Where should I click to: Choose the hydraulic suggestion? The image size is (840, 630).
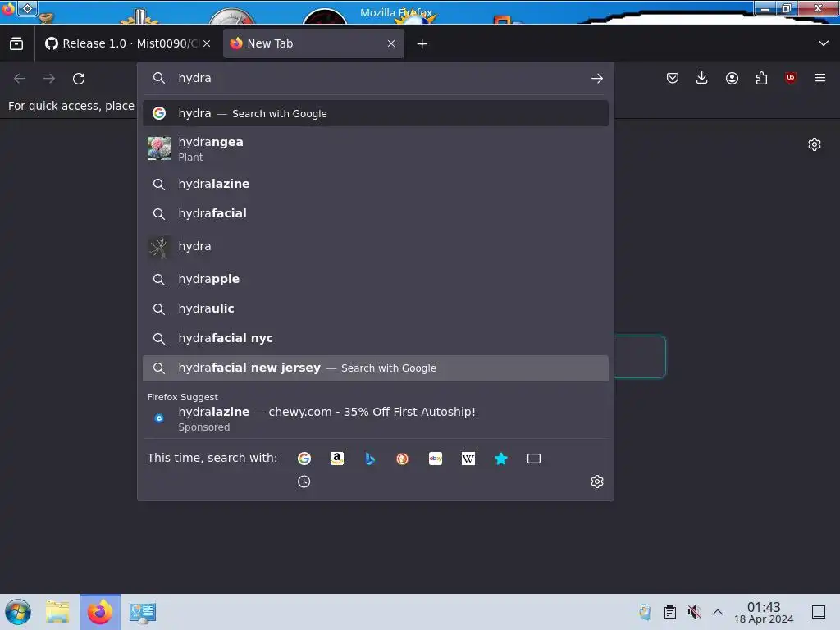376,308
